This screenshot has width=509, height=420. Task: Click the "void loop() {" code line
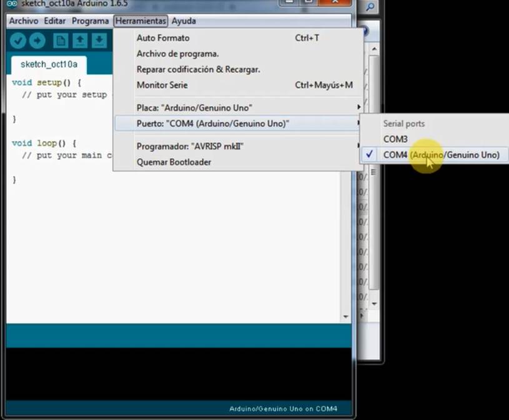coord(44,144)
